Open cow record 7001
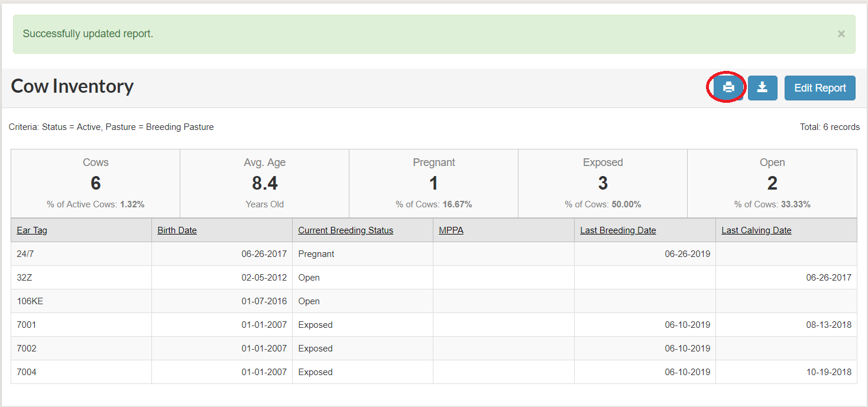This screenshot has height=407, width=868. [x=24, y=324]
